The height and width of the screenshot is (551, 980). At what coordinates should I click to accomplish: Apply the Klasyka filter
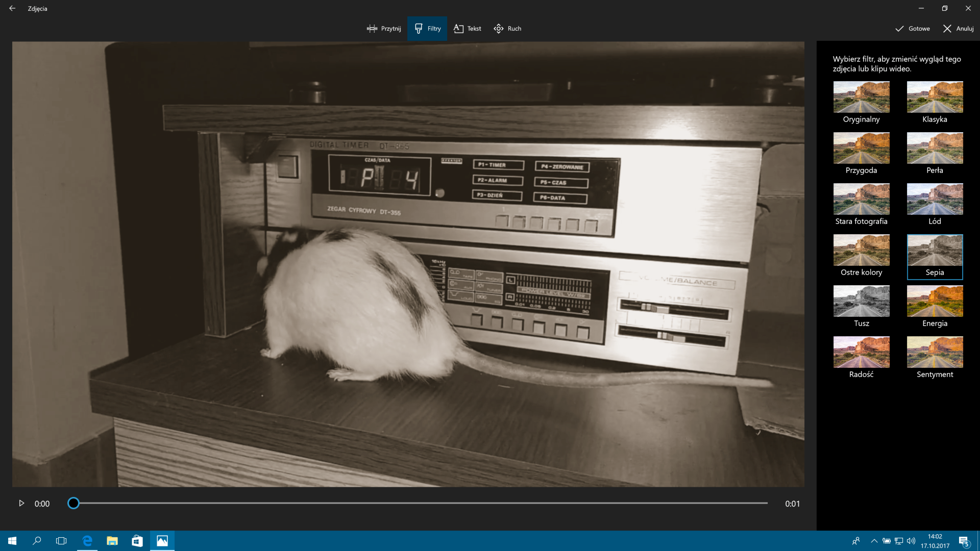point(935,97)
